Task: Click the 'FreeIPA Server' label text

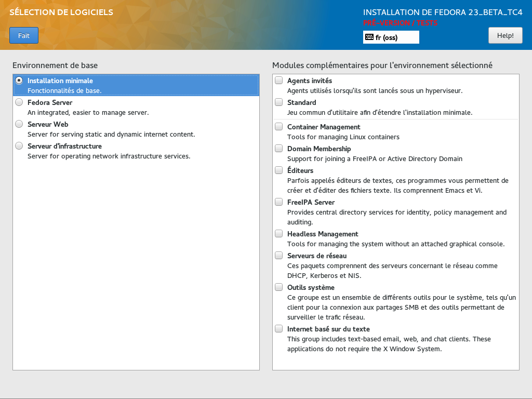Action: (x=311, y=202)
